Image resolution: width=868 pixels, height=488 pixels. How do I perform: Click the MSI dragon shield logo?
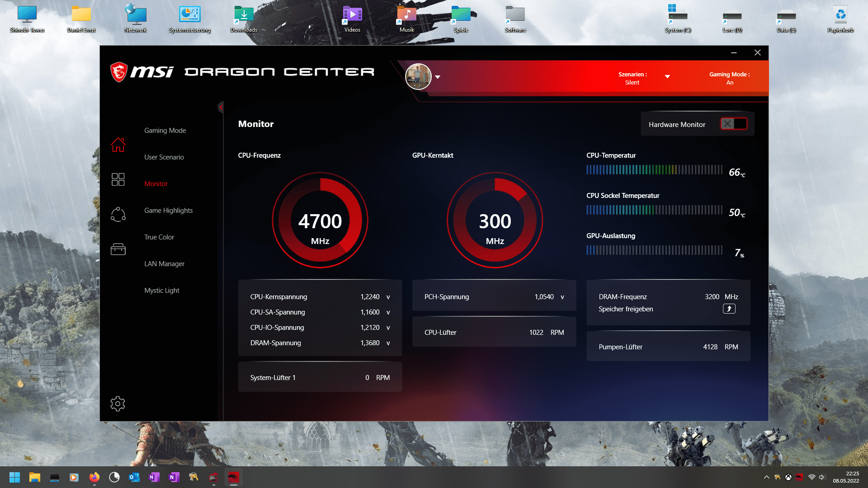click(119, 72)
